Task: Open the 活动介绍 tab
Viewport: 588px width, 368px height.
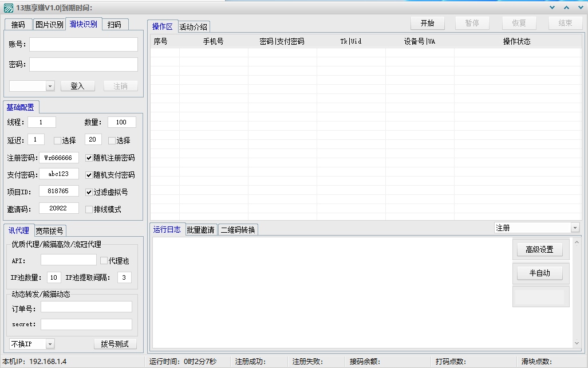Action: pyautogui.click(x=194, y=27)
